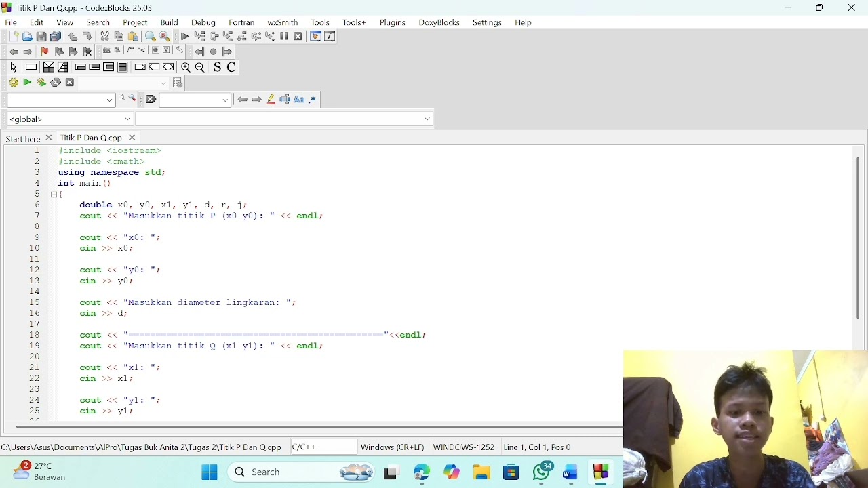The height and width of the screenshot is (488, 868).
Task: Create a new file from toolbar
Action: [x=13, y=37]
